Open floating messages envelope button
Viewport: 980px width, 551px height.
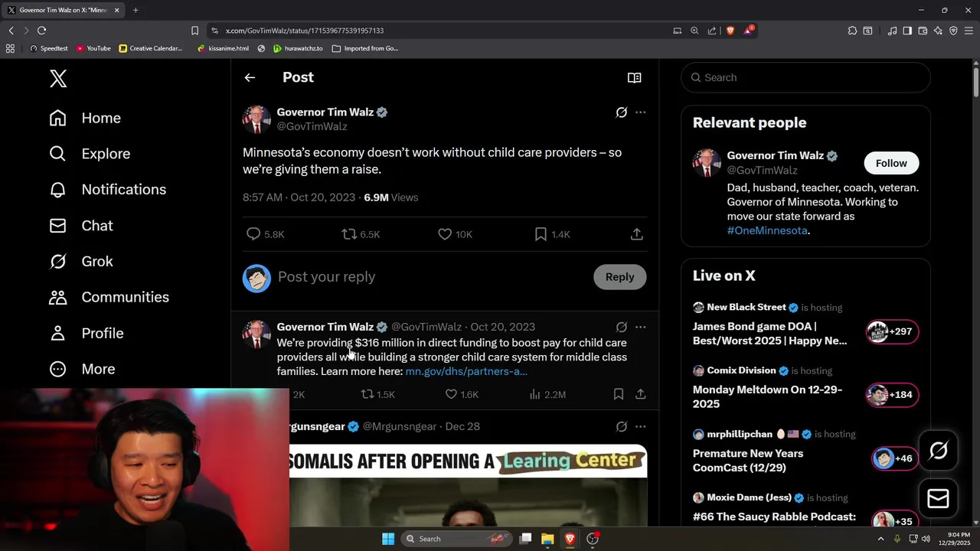(x=938, y=499)
